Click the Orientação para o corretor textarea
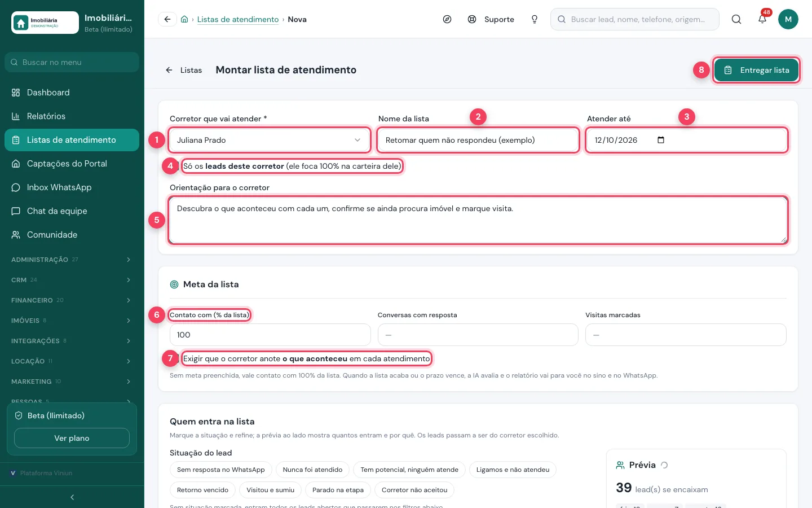Screen dimensions: 812x508 tap(478, 220)
